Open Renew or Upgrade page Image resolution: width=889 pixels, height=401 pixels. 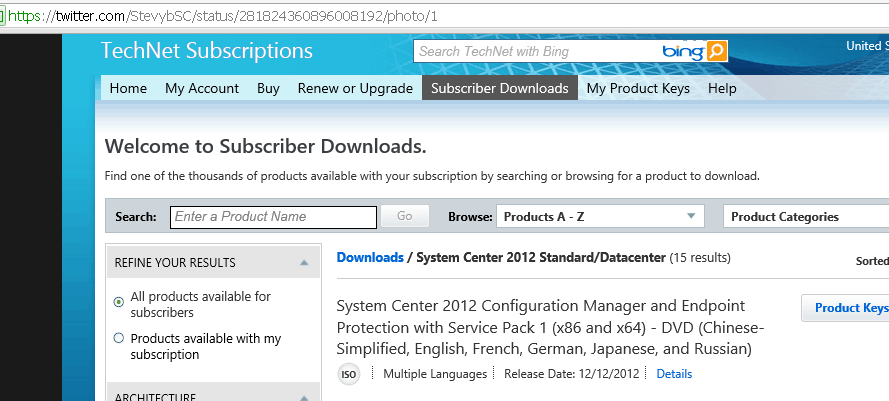click(x=355, y=88)
